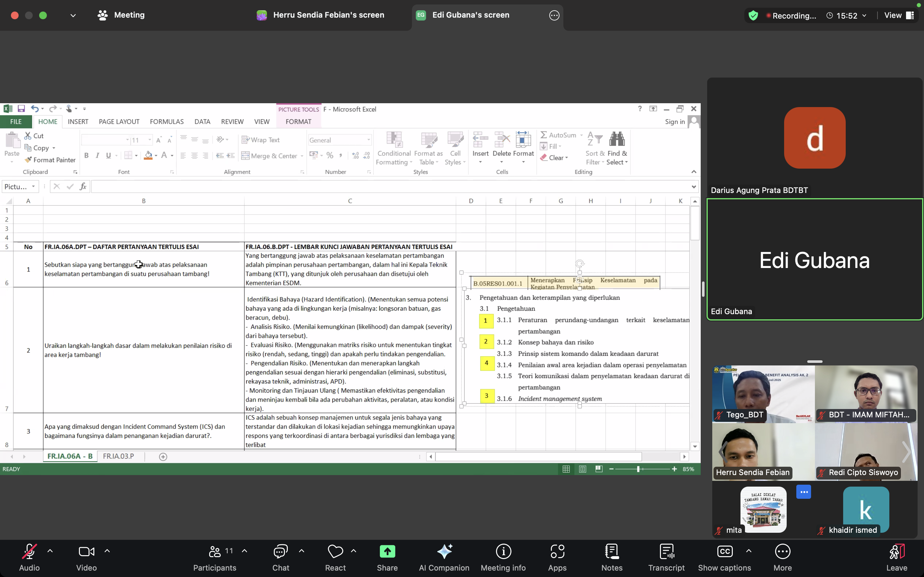The image size is (924, 577).
Task: Open the View layout dropdown
Action: click(x=899, y=15)
